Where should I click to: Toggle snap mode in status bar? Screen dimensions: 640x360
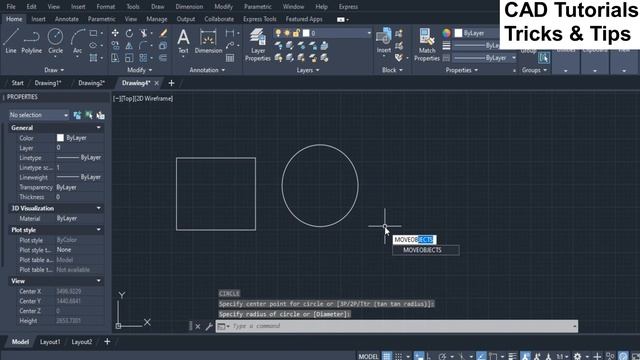tap(399, 356)
